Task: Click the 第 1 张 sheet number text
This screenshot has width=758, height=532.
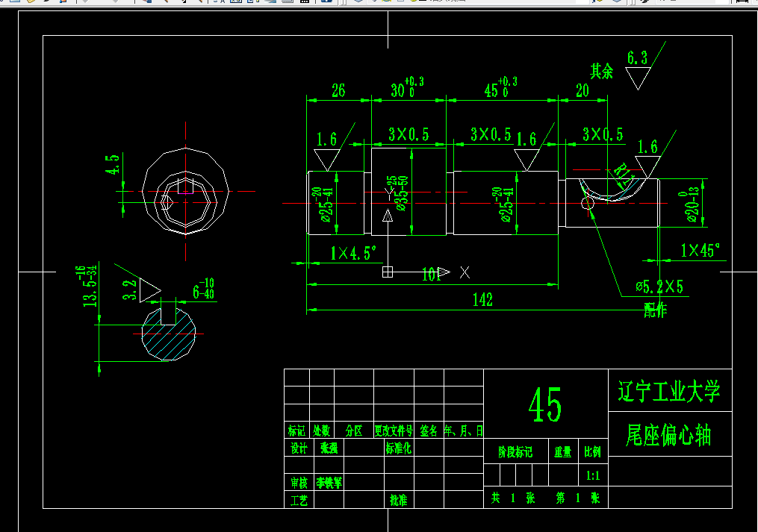Action: pos(578,498)
